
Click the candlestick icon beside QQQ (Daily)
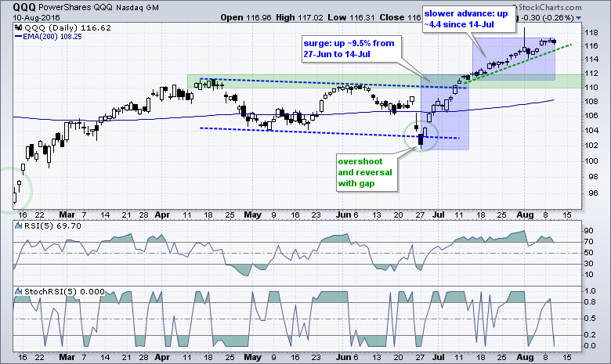18,27
